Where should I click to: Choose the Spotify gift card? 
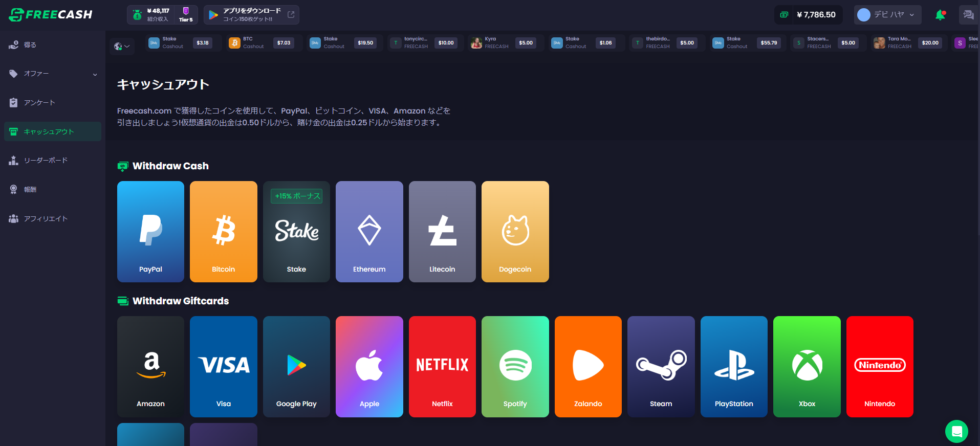pos(515,367)
